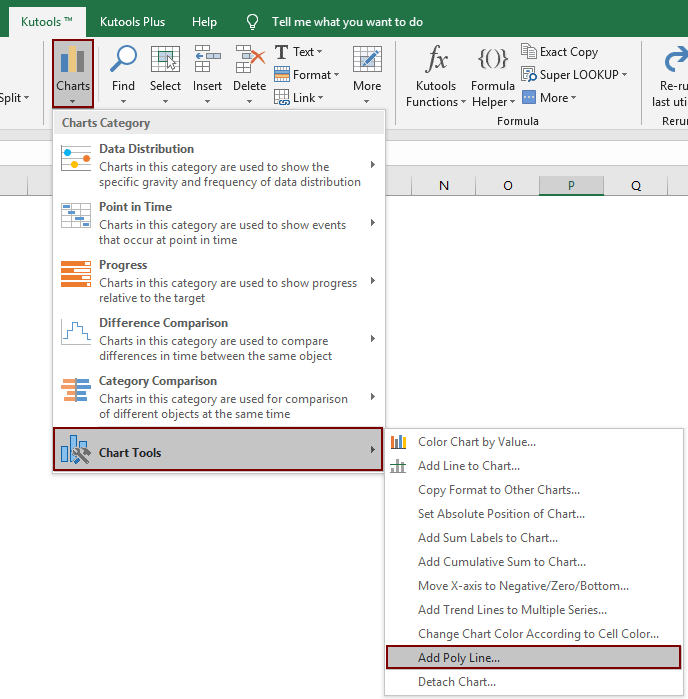
Task: Expand the Point in Time submenu arrow
Action: (x=373, y=222)
